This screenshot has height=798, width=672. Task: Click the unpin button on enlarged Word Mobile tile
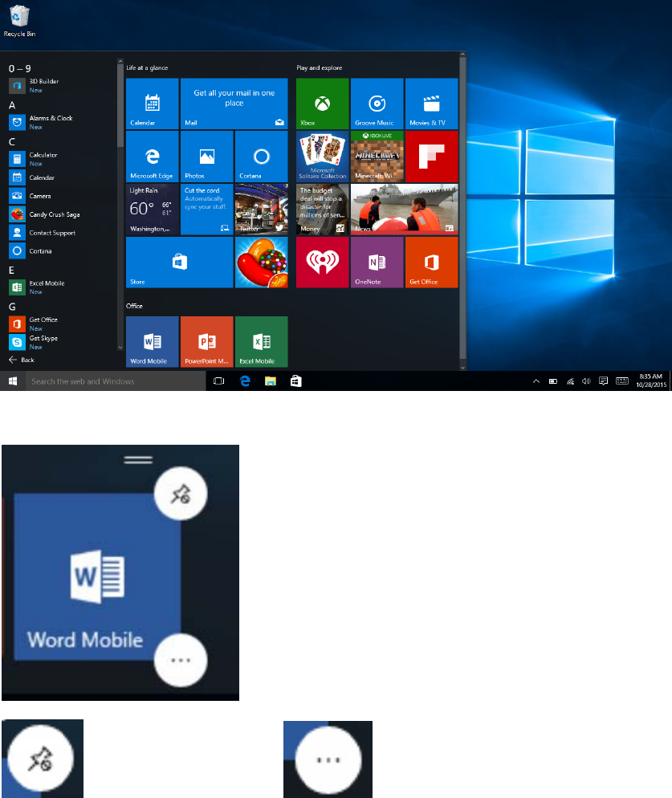181,494
